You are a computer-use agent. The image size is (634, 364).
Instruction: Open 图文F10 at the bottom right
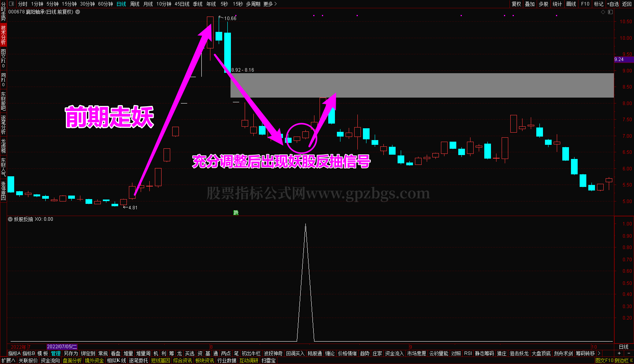(x=604, y=360)
